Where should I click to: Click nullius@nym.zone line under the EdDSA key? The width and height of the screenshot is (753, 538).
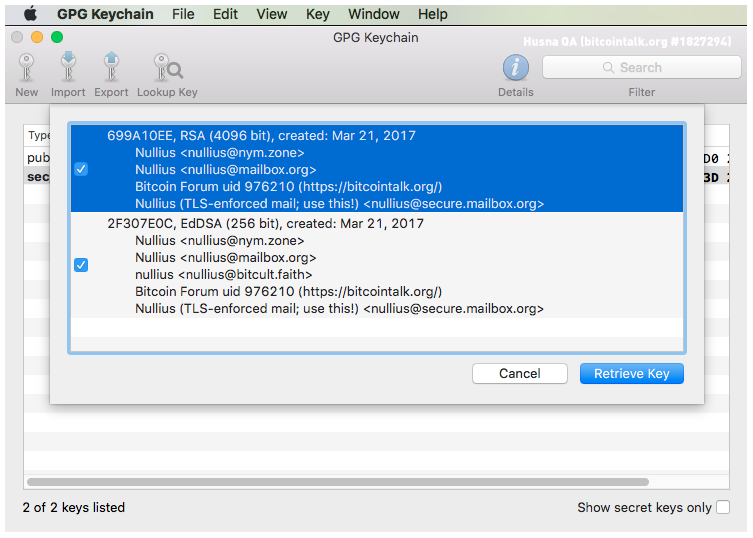(x=219, y=240)
